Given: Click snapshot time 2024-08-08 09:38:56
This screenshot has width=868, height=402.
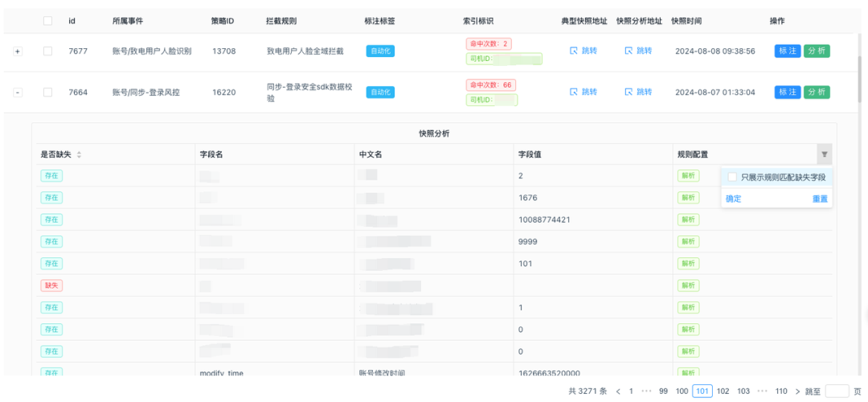Looking at the screenshot, I should pos(715,51).
